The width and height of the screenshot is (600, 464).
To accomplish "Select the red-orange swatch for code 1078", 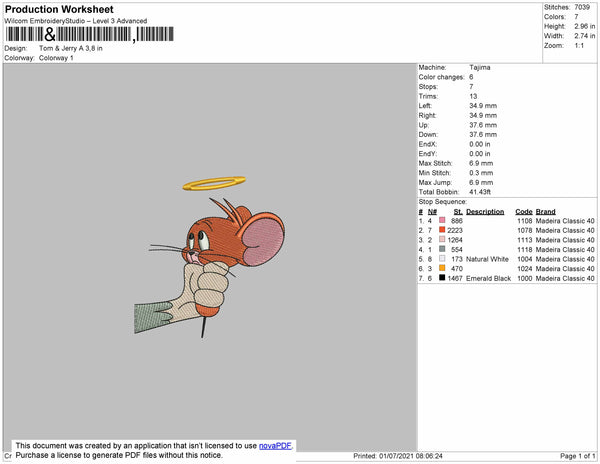I will (442, 230).
